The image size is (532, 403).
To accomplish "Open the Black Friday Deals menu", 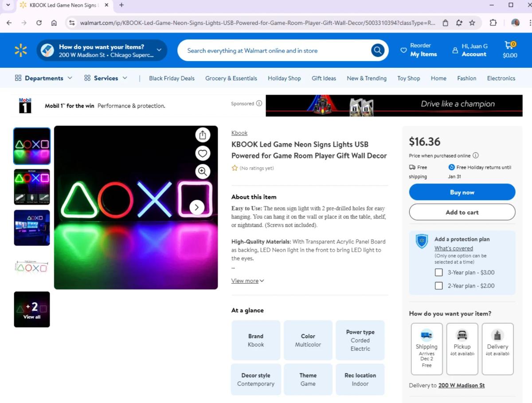I will (172, 78).
